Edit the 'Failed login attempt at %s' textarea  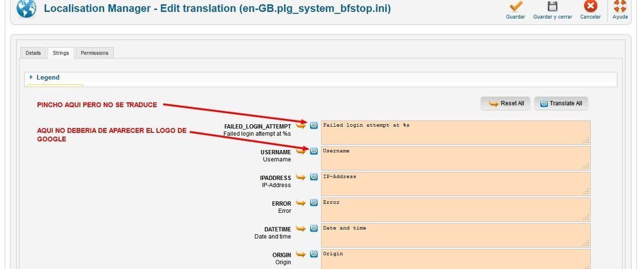click(456, 132)
